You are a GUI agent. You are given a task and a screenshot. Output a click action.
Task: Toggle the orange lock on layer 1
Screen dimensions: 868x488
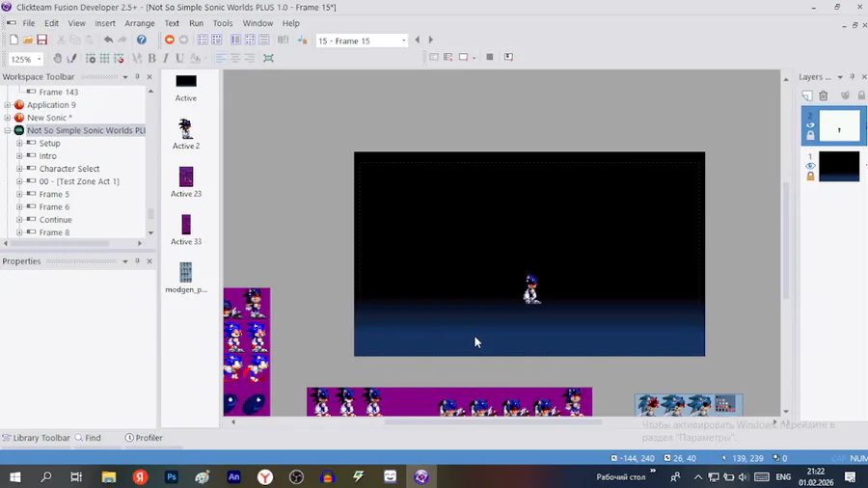810,176
